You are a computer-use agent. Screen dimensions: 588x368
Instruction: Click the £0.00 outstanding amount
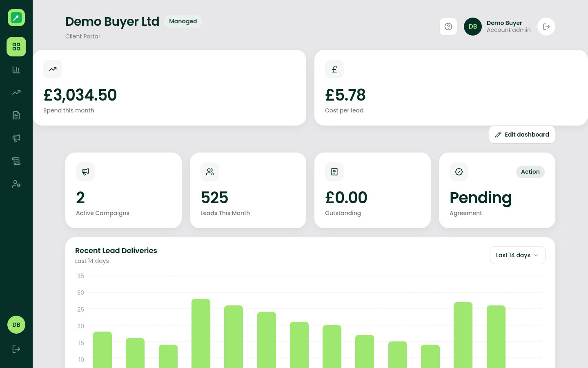click(346, 197)
